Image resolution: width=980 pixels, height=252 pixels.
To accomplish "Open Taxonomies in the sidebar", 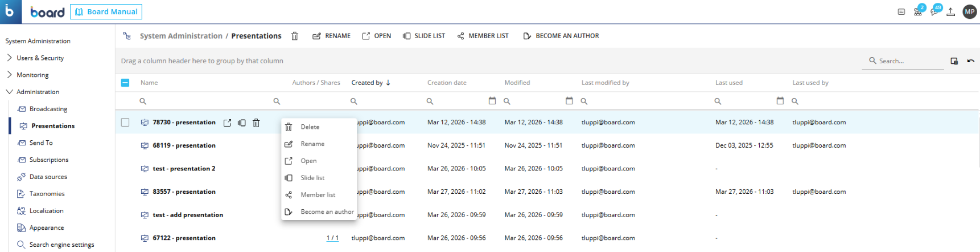I will pyautogui.click(x=47, y=194).
